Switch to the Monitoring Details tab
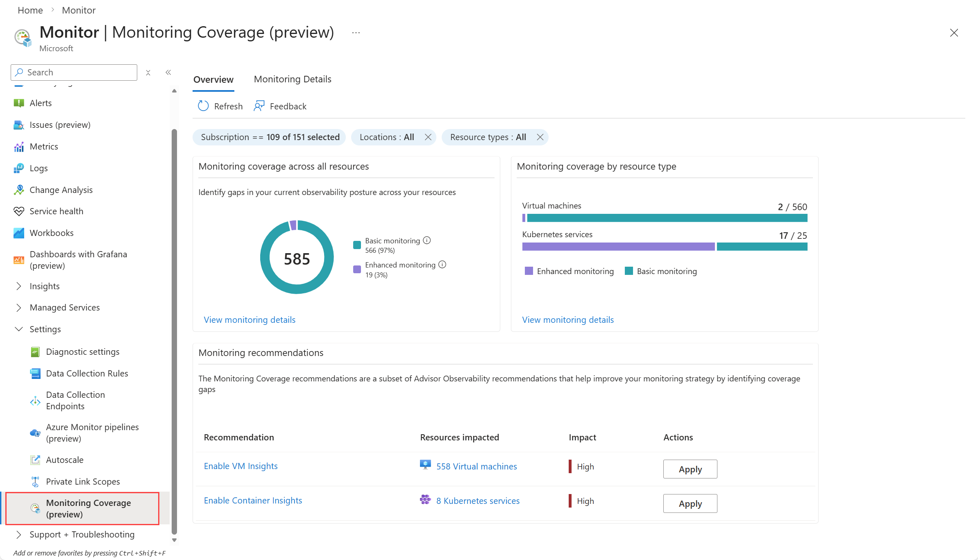978x560 pixels. click(x=292, y=79)
